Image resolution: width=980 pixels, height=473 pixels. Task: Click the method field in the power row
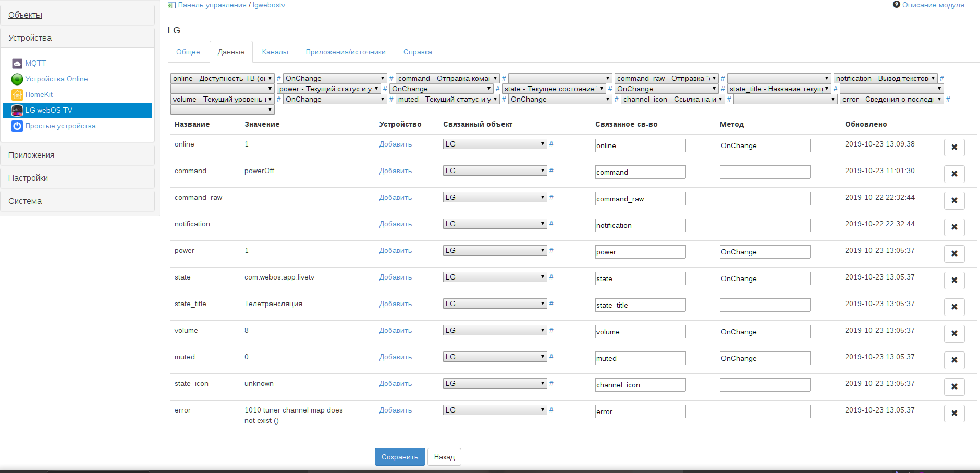click(x=765, y=252)
